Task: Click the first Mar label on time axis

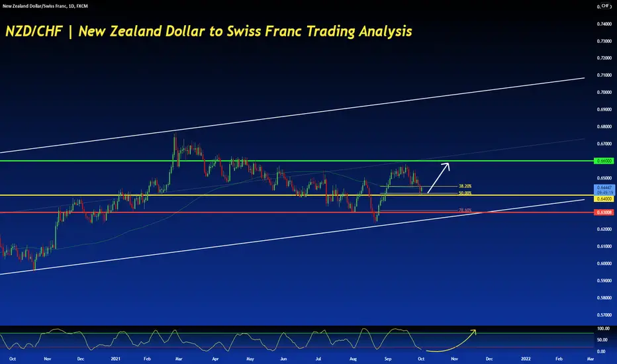Action: 179,359
